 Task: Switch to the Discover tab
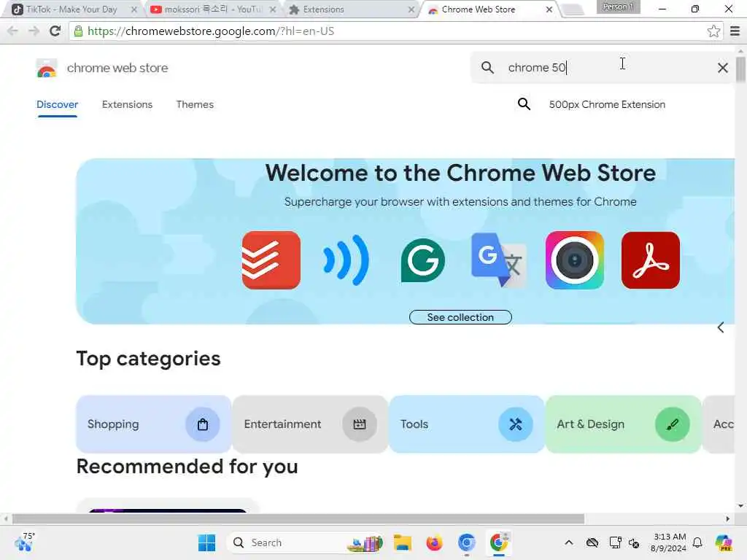tap(57, 105)
